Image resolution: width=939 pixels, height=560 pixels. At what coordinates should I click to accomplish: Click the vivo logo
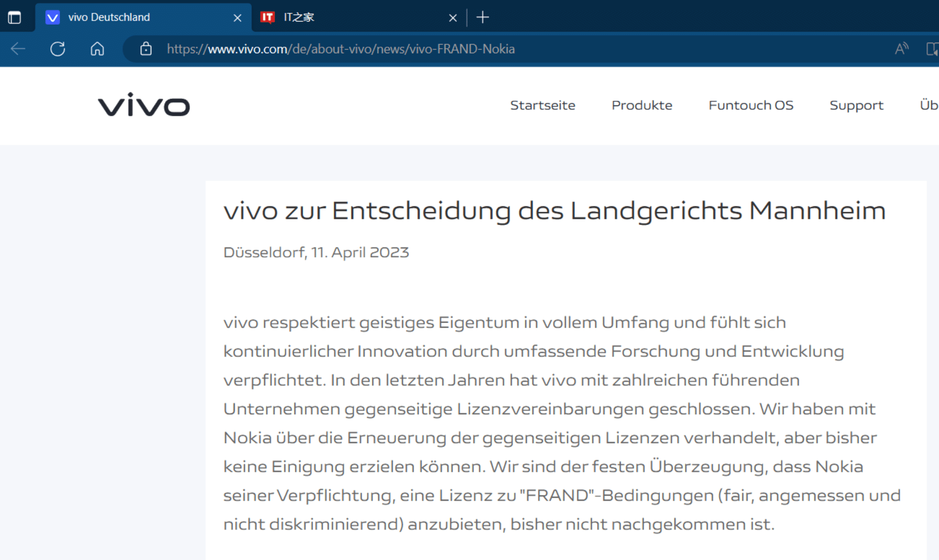(x=144, y=105)
